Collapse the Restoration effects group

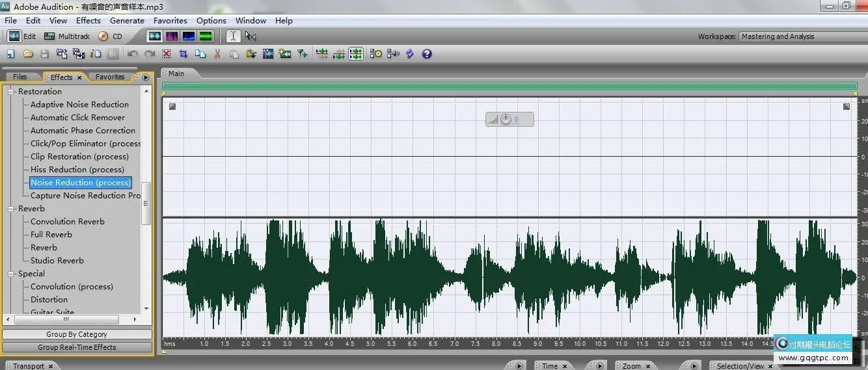click(x=11, y=92)
